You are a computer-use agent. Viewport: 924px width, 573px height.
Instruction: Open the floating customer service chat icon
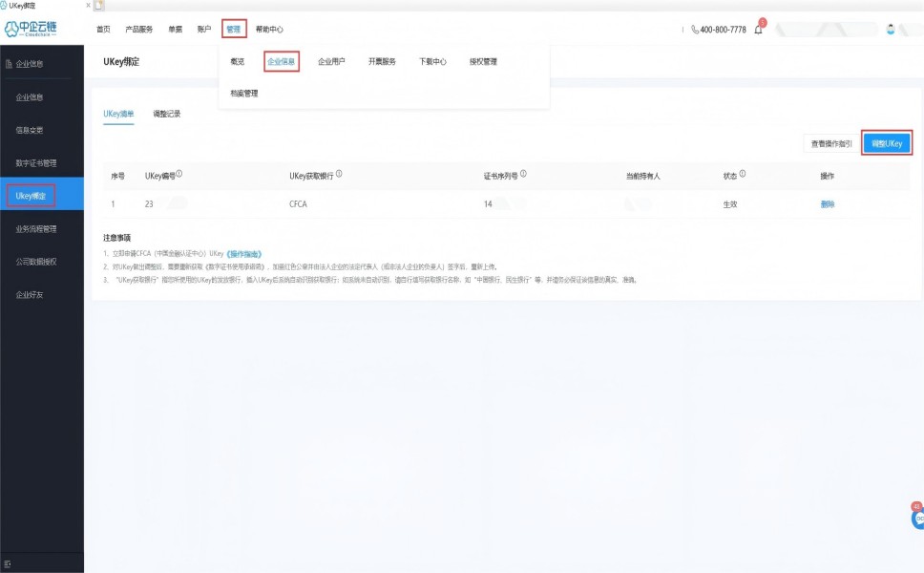917,519
